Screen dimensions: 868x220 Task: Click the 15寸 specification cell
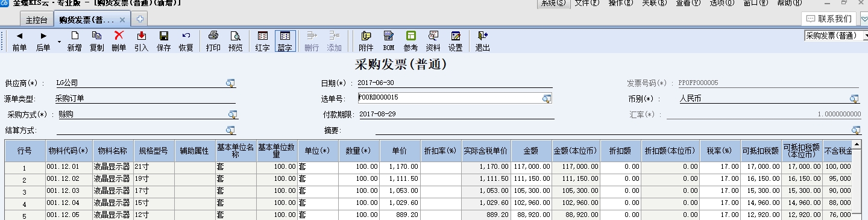154,203
